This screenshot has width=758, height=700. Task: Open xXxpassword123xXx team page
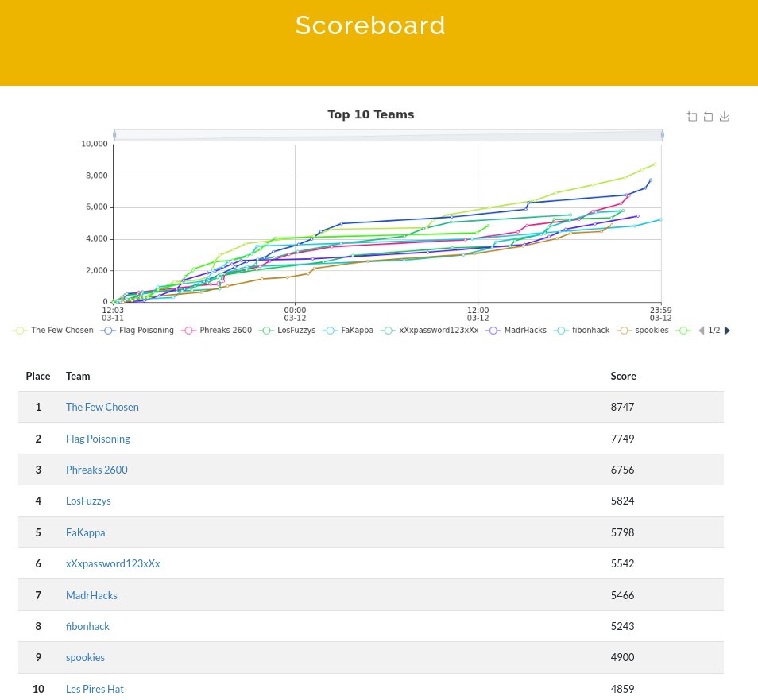click(113, 563)
